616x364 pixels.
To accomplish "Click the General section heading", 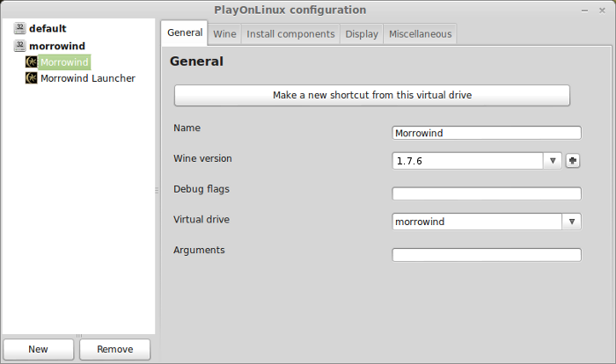I will click(196, 62).
